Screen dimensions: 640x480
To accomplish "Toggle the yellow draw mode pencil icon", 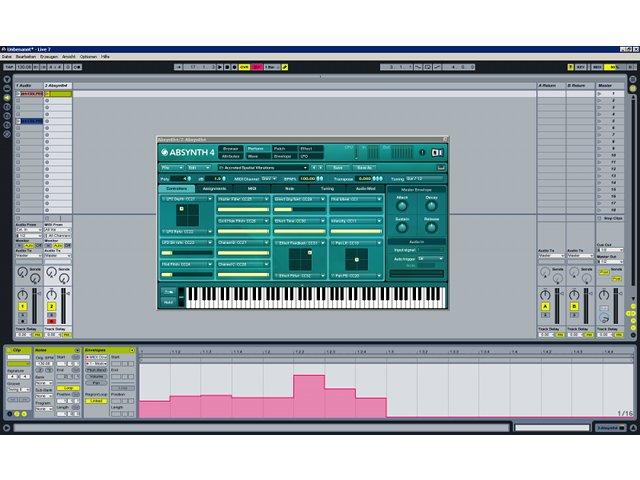I will [285, 67].
